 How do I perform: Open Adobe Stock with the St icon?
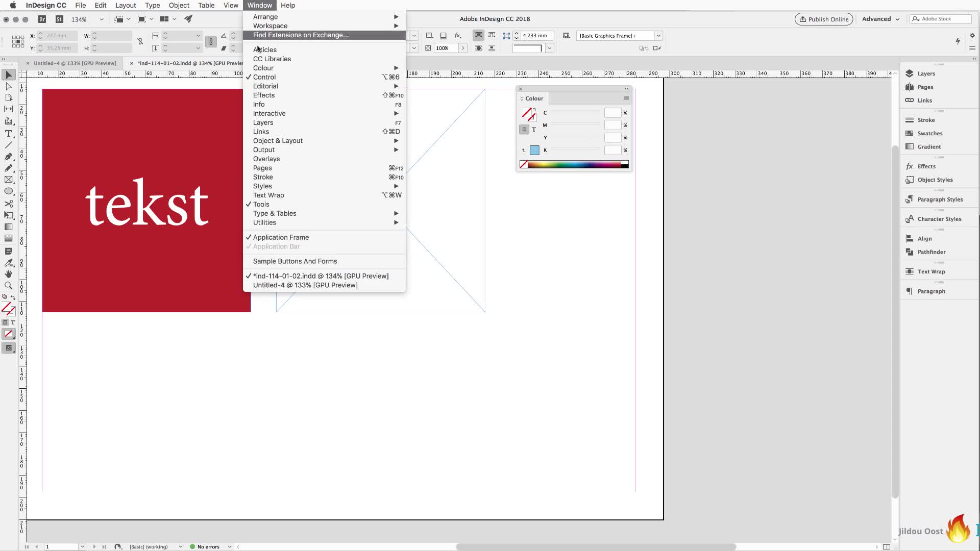pyautogui.click(x=59, y=19)
